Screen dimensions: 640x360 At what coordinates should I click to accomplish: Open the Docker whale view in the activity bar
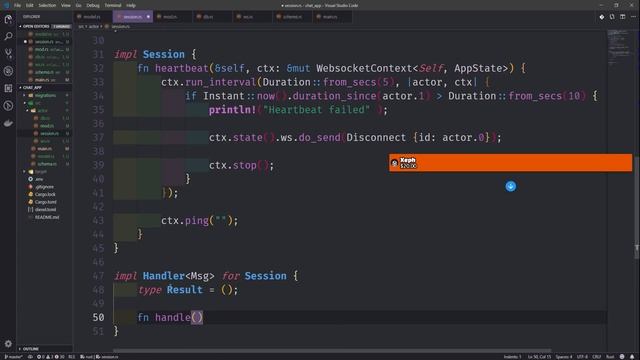point(8,123)
